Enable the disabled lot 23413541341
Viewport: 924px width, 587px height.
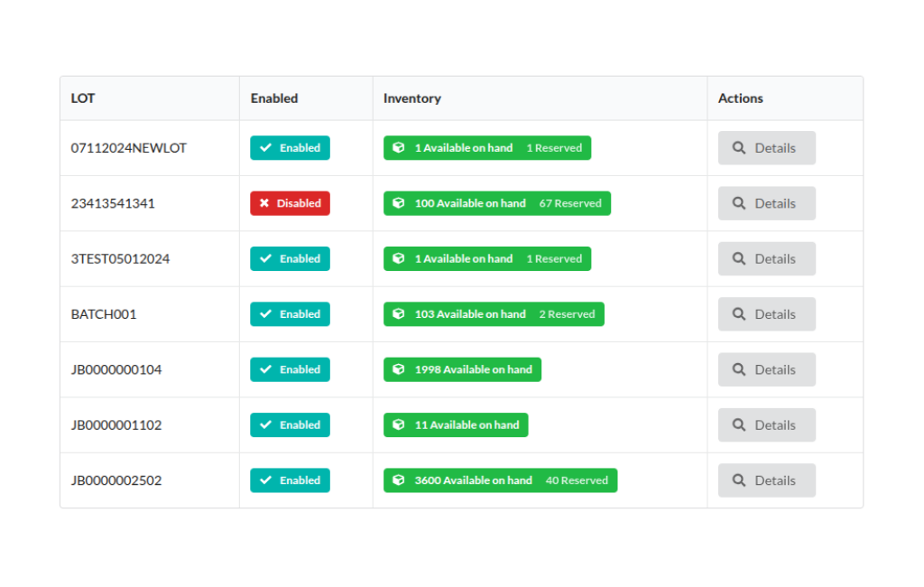(x=290, y=203)
